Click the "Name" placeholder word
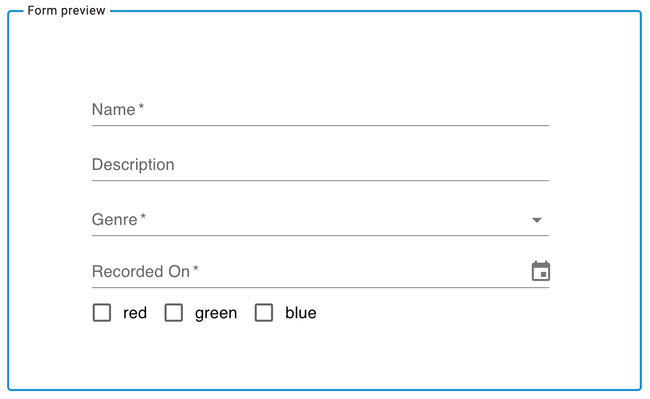Viewport: 650px width, 399px height. click(x=114, y=109)
